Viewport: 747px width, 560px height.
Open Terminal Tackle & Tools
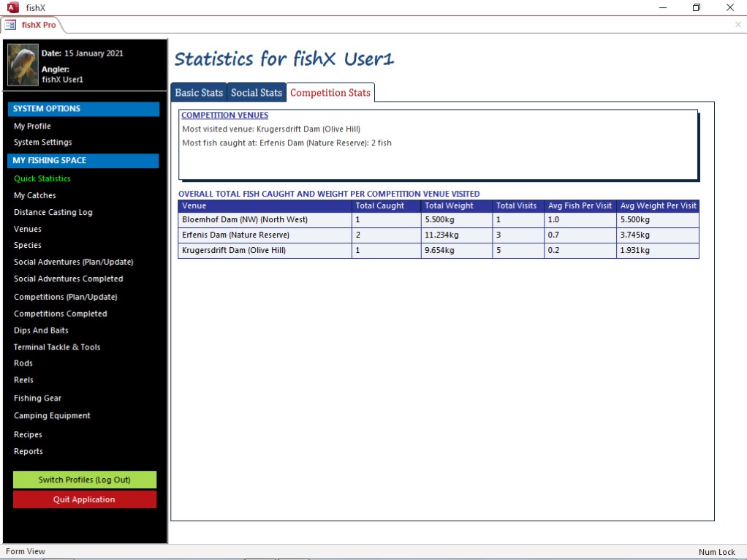point(57,347)
